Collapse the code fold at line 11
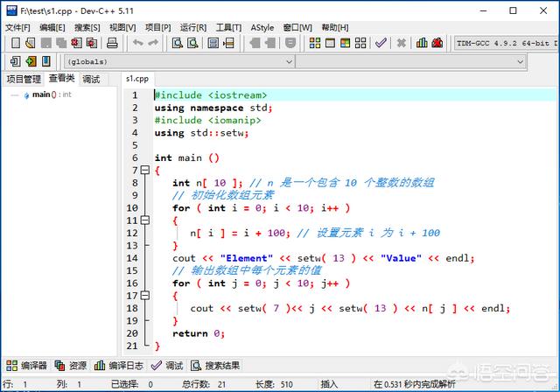560x392 pixels. [x=145, y=220]
